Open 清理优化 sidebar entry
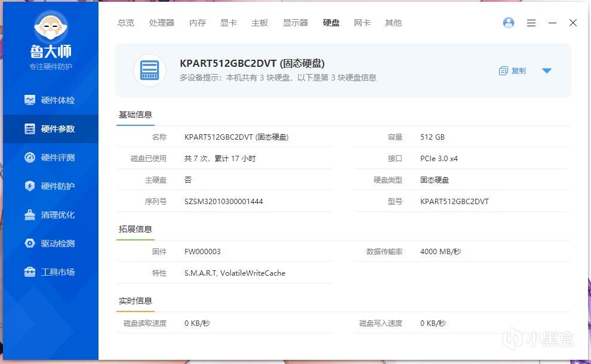This screenshot has height=364, width=591. tap(50, 215)
